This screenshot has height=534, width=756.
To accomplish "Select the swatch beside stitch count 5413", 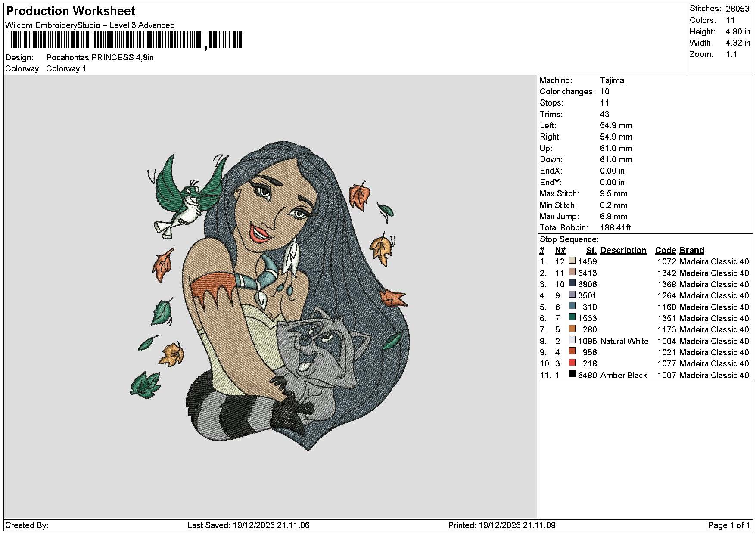I will point(572,272).
